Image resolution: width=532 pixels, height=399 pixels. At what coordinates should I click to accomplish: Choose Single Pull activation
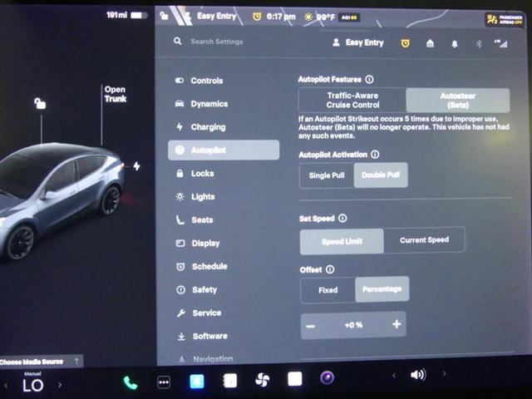coord(327,175)
